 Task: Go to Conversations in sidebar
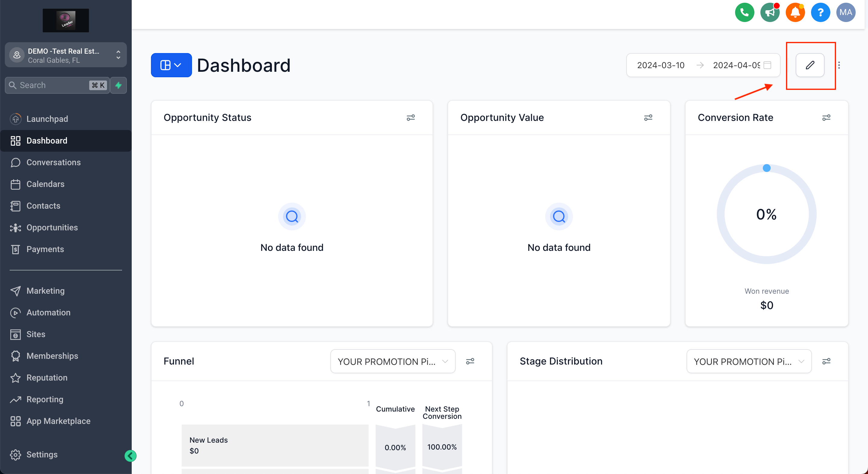click(x=53, y=163)
